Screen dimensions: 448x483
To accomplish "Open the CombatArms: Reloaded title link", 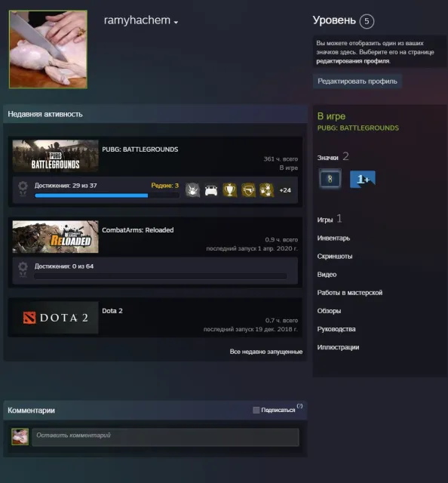I will click(137, 230).
